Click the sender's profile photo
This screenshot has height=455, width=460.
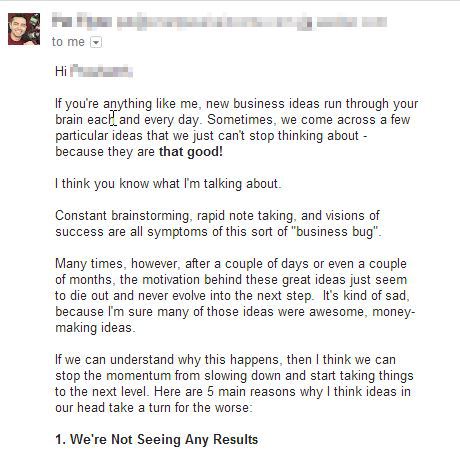24,29
